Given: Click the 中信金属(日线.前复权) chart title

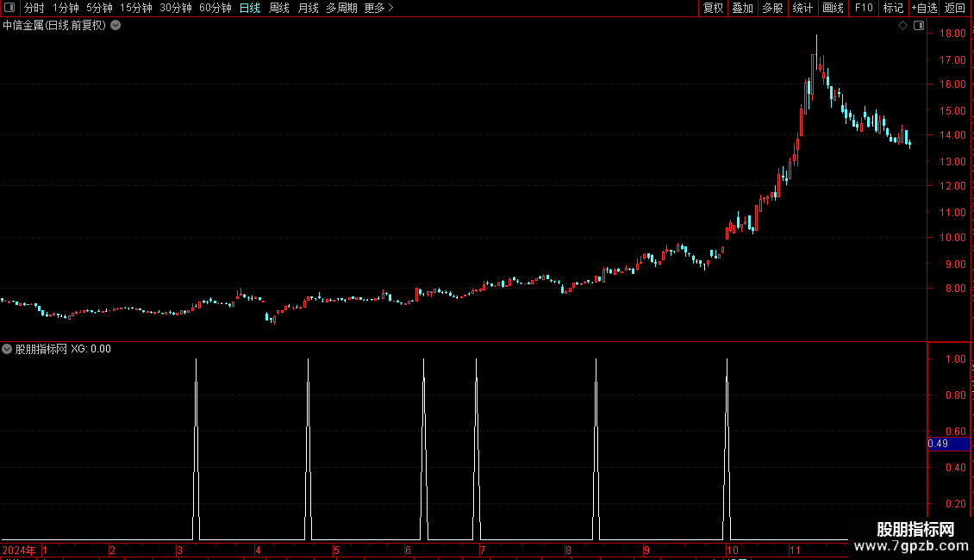Looking at the screenshot, I should point(54,26).
